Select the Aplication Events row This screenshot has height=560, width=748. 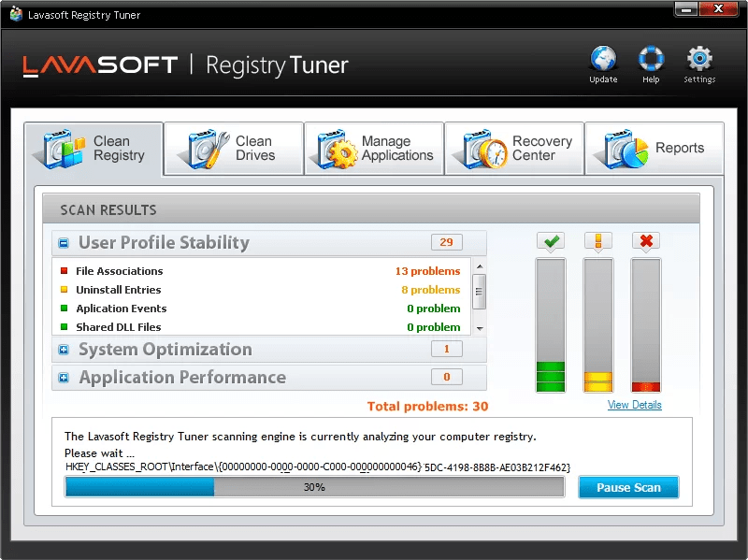tap(262, 309)
